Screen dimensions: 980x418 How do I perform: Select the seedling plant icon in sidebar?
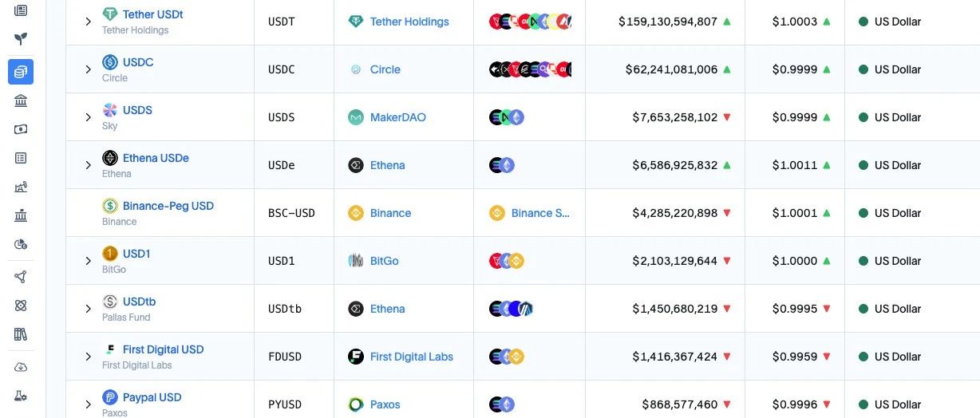[21, 38]
